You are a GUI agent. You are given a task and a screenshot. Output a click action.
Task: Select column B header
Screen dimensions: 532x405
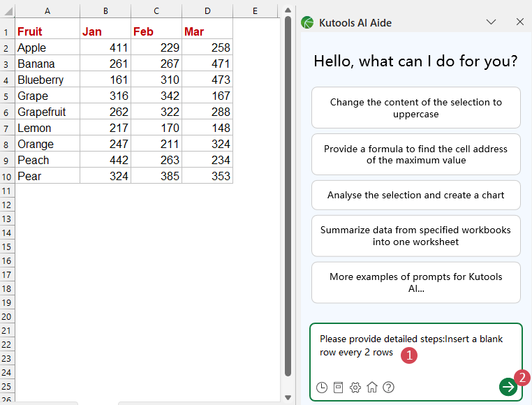[105, 10]
